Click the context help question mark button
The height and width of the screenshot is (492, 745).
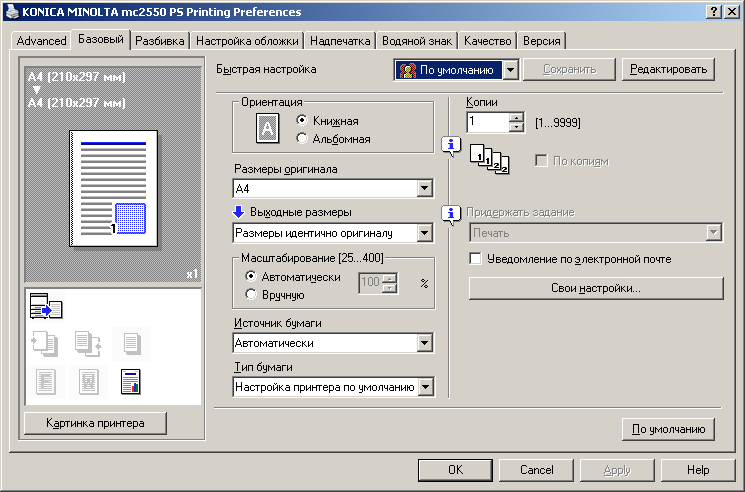[x=714, y=12]
